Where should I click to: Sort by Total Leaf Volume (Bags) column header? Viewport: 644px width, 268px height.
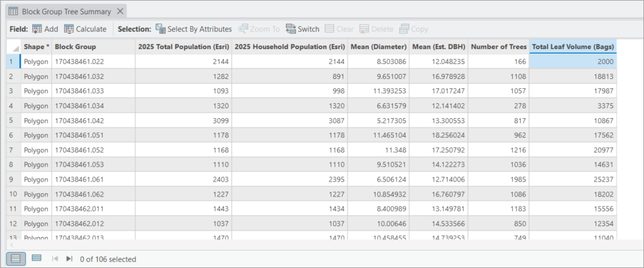point(573,47)
